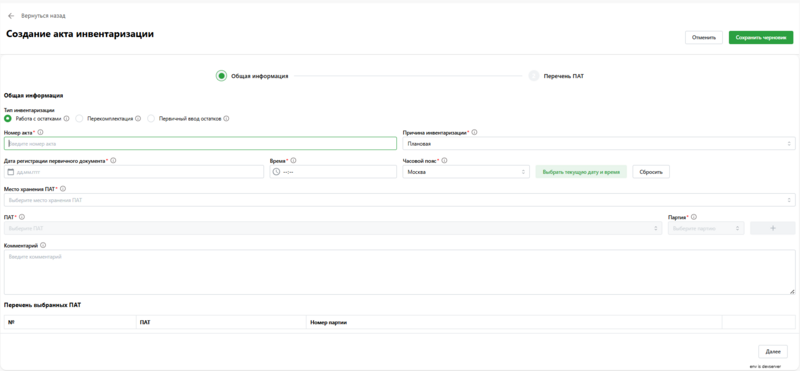The width and height of the screenshot is (800, 371).
Task: Focus the Время input field
Action: pyautogui.click(x=333, y=172)
